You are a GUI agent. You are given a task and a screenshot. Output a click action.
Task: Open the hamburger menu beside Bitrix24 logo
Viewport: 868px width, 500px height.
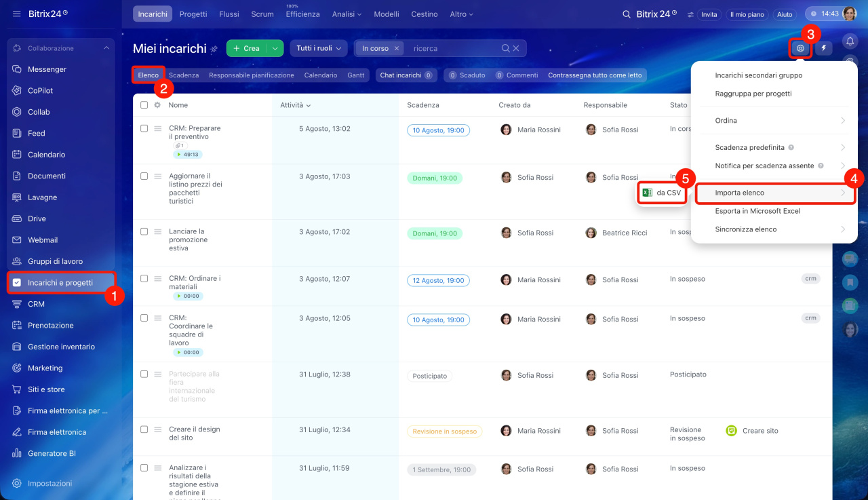pos(16,14)
